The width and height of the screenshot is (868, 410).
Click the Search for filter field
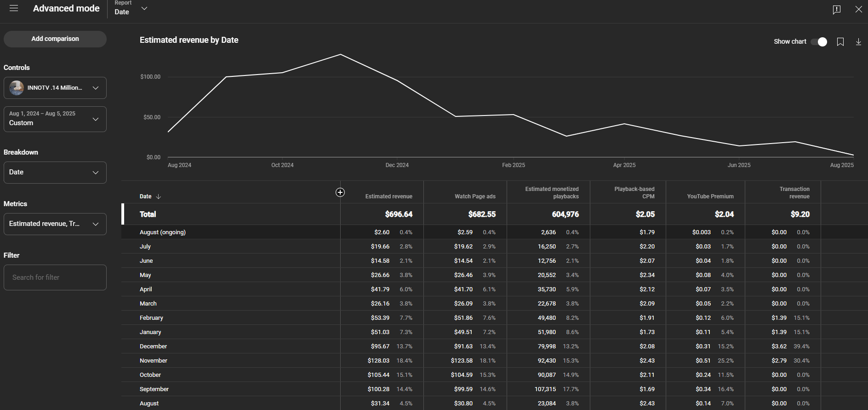click(x=55, y=277)
